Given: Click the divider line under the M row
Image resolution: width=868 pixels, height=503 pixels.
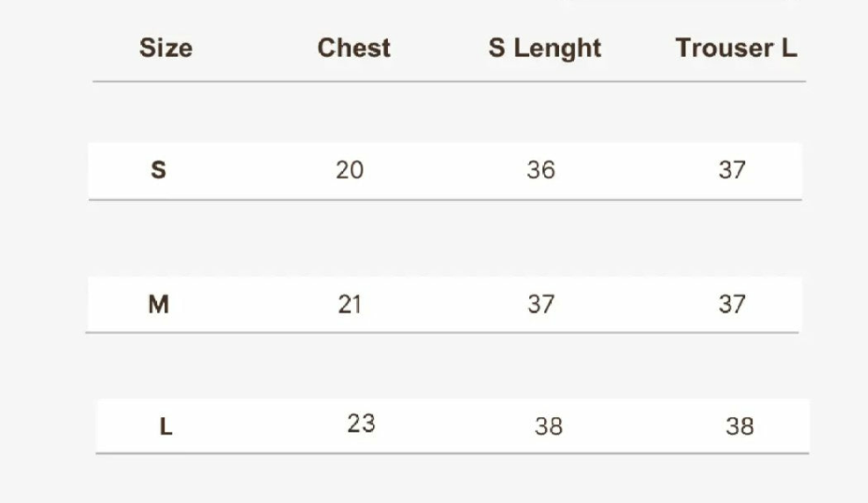Looking at the screenshot, I should pos(442,333).
